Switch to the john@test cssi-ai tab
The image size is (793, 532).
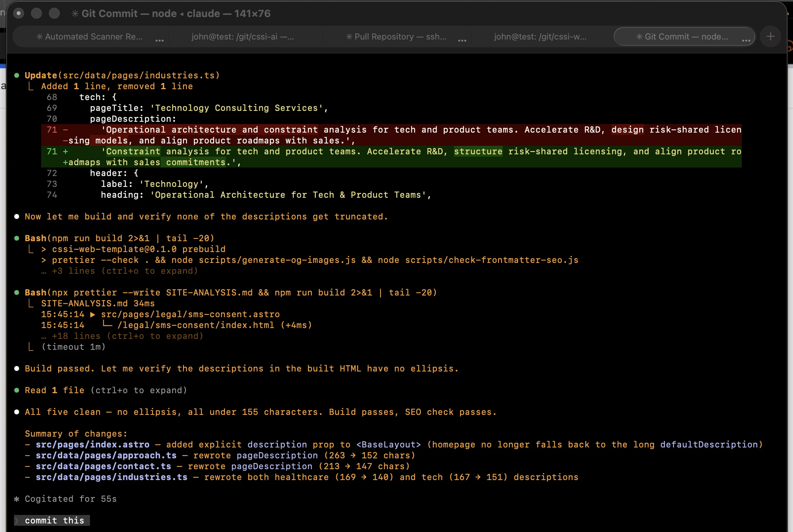[x=242, y=36]
